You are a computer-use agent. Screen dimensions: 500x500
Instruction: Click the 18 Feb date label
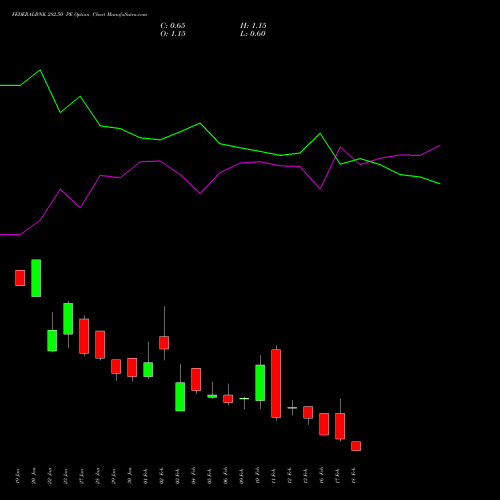354,476
